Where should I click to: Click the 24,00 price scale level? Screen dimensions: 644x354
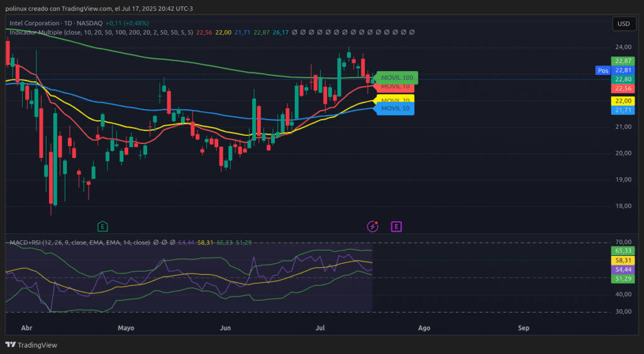pos(623,47)
